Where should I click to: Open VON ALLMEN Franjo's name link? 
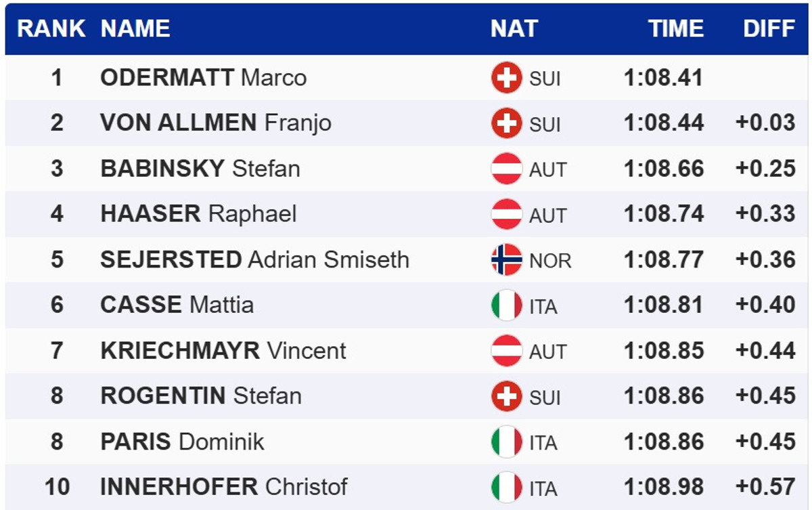coord(216,123)
